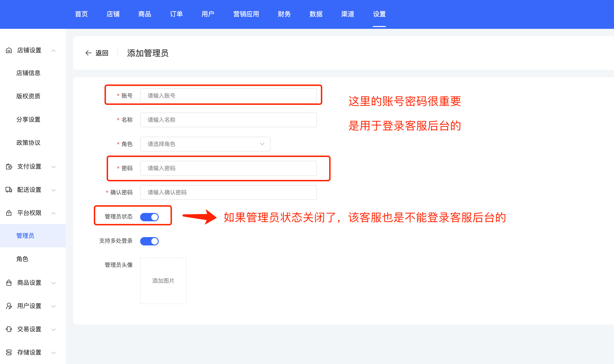Click the 平台权限 lock icon
This screenshot has height=364, width=614.
[x=9, y=213]
